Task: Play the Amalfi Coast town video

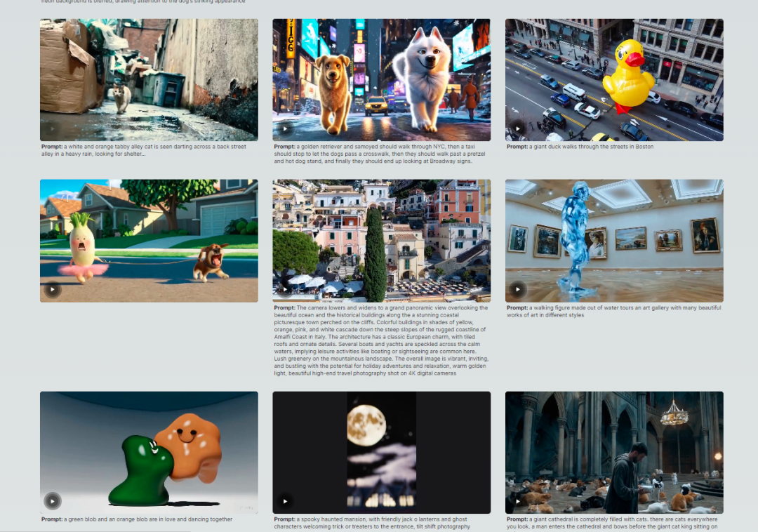Action: (x=285, y=290)
